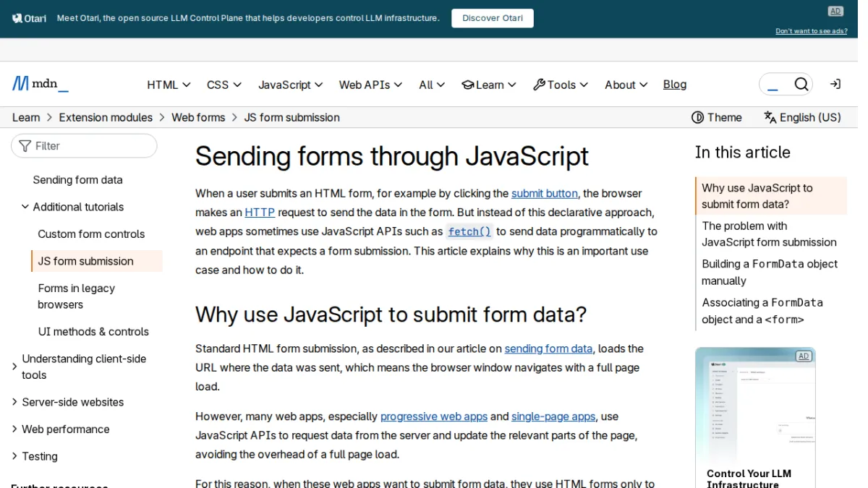Click the MDN logo
This screenshot has width=868, height=488.
coord(41,84)
